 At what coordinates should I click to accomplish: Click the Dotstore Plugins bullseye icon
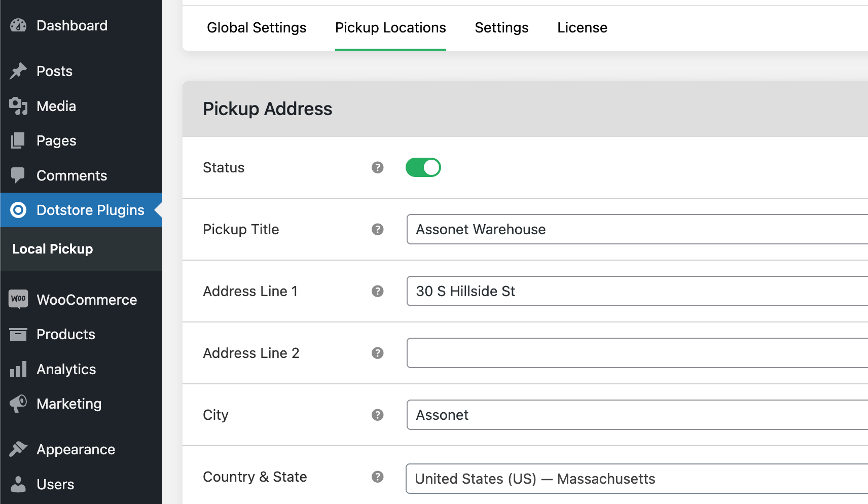point(18,210)
